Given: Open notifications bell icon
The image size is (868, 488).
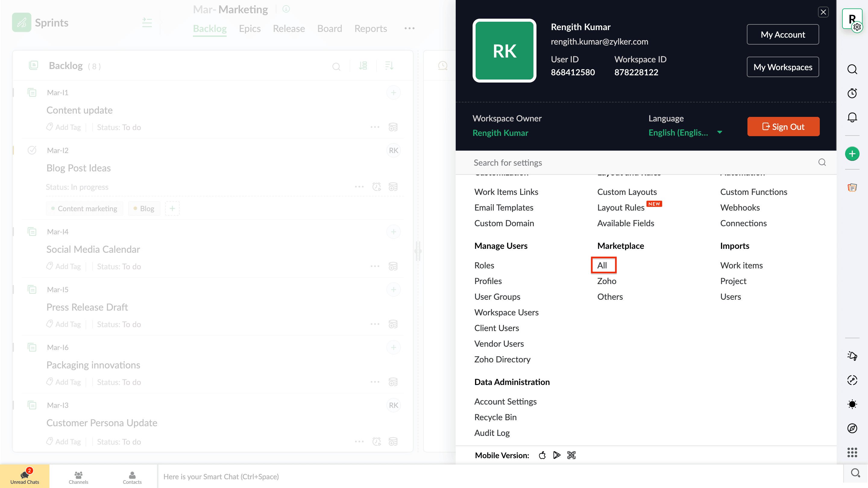Looking at the screenshot, I should (x=852, y=117).
